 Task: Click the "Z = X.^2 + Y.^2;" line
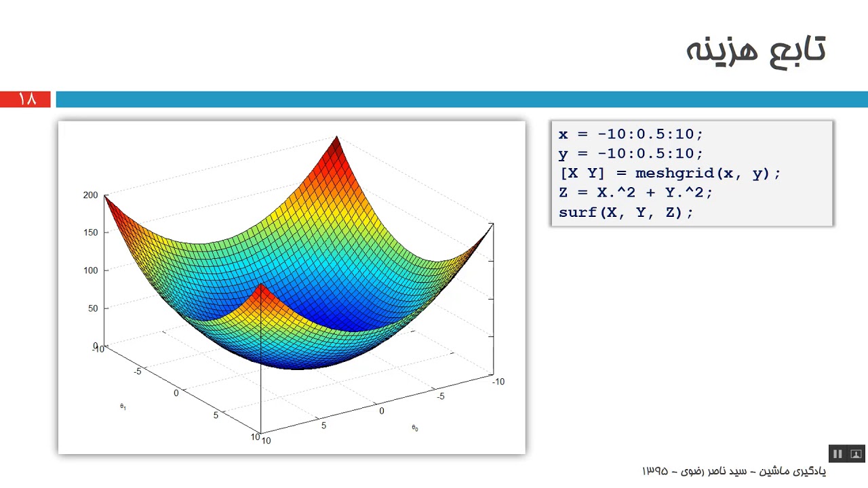click(x=636, y=192)
